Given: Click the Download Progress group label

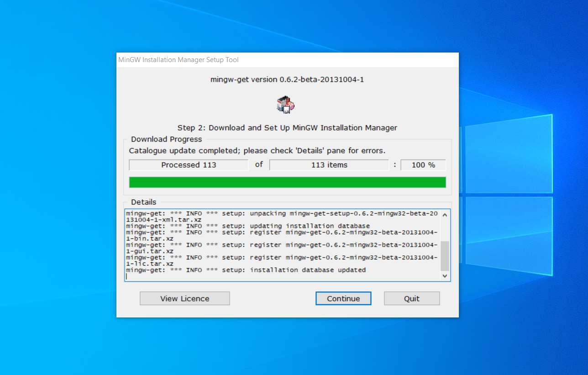Looking at the screenshot, I should click(x=166, y=139).
